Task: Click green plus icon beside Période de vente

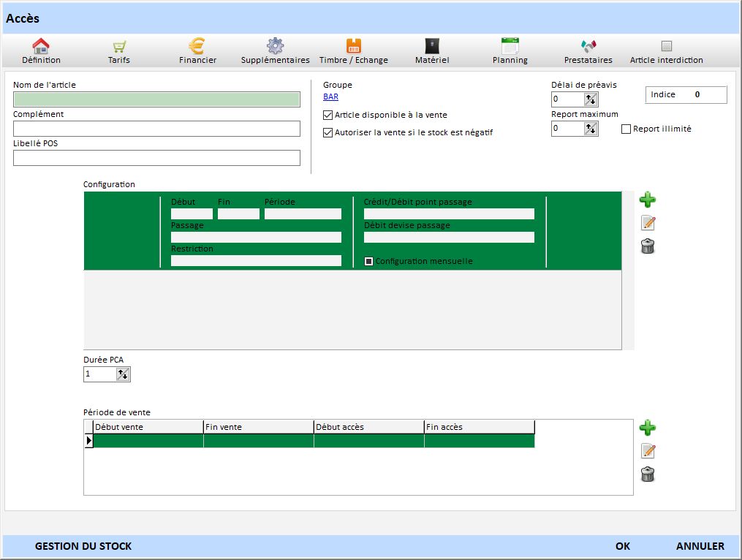Action: [x=647, y=428]
